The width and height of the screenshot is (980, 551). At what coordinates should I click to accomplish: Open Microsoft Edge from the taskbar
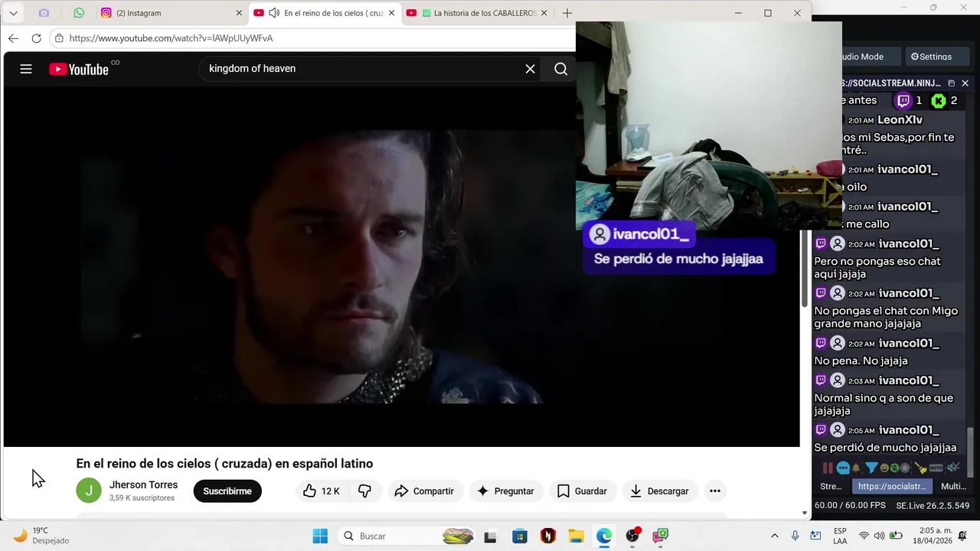click(x=604, y=536)
